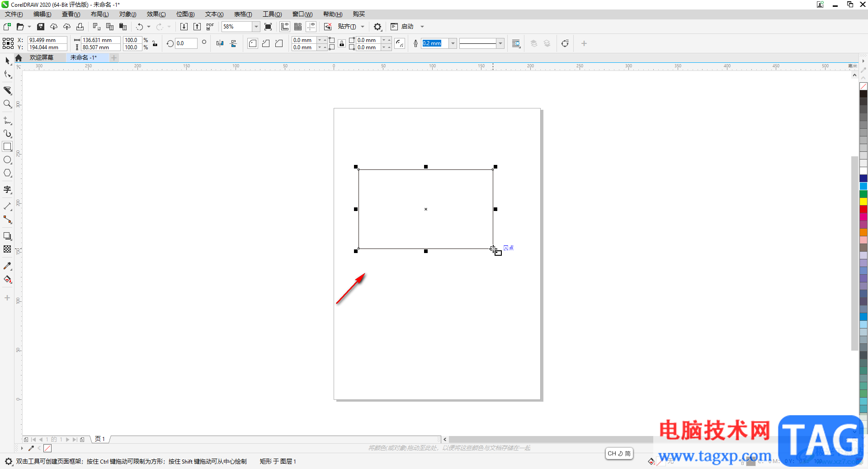Create a new document via toolbar icon

click(x=7, y=27)
